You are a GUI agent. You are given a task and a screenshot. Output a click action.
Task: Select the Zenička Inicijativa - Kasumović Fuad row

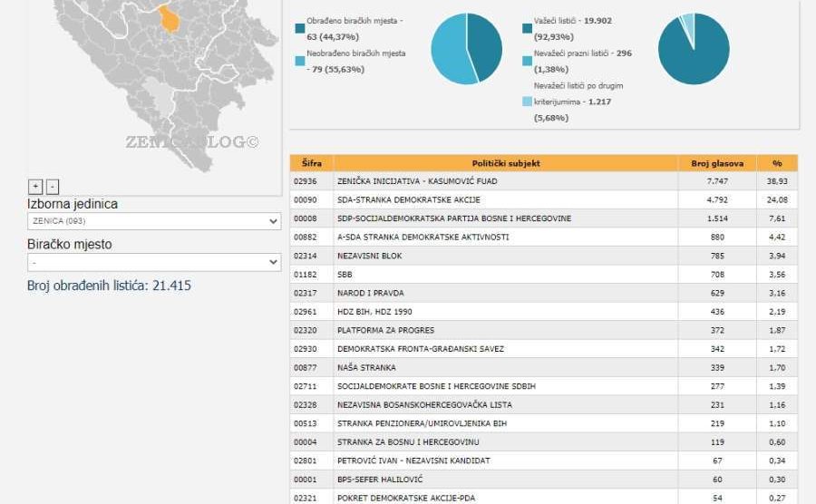click(506, 181)
